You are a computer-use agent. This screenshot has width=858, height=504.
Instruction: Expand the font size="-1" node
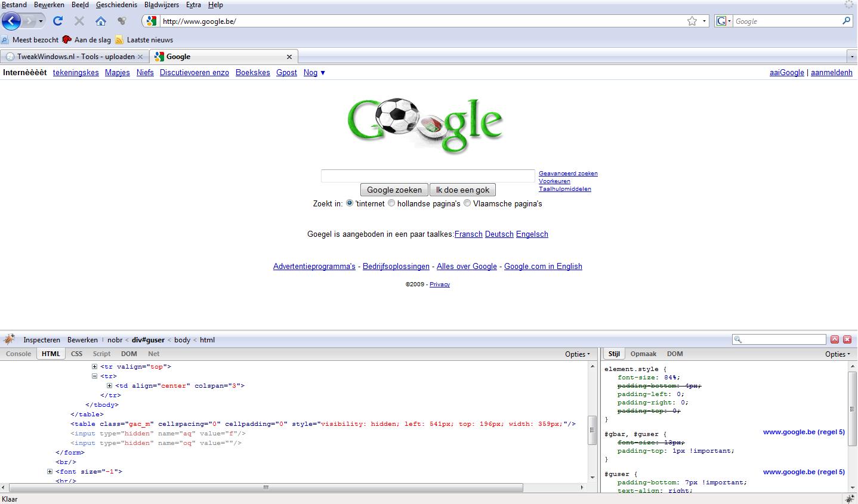coord(50,472)
